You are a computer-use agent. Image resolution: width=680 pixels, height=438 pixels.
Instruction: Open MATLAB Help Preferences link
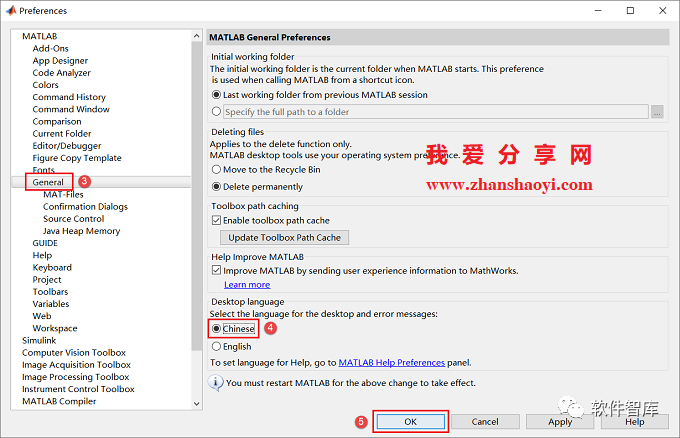tap(392, 363)
